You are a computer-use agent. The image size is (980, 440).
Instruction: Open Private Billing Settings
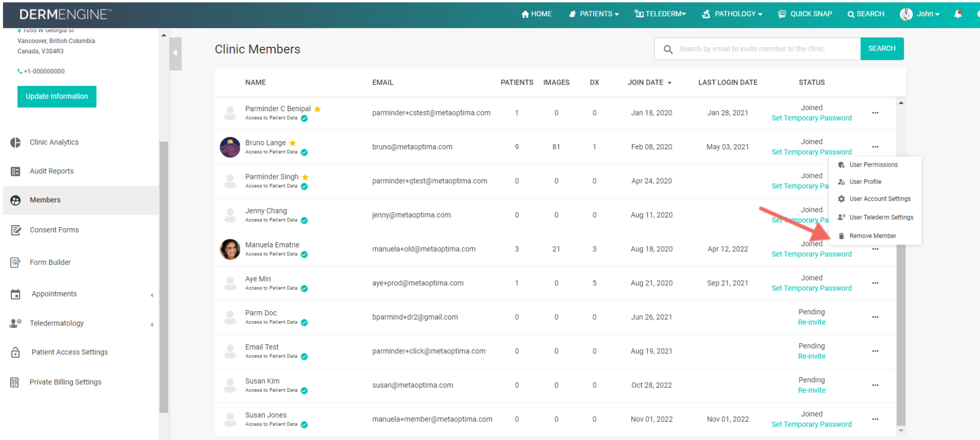tap(65, 382)
